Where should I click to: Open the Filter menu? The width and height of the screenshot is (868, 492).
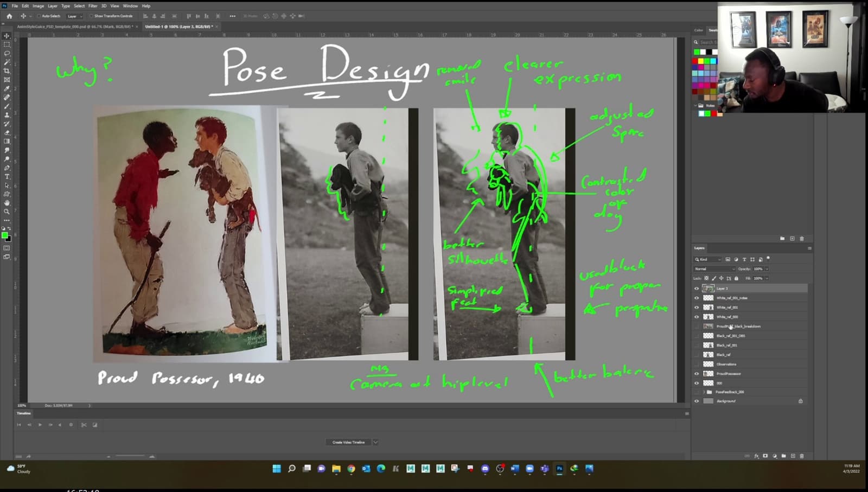pyautogui.click(x=93, y=6)
